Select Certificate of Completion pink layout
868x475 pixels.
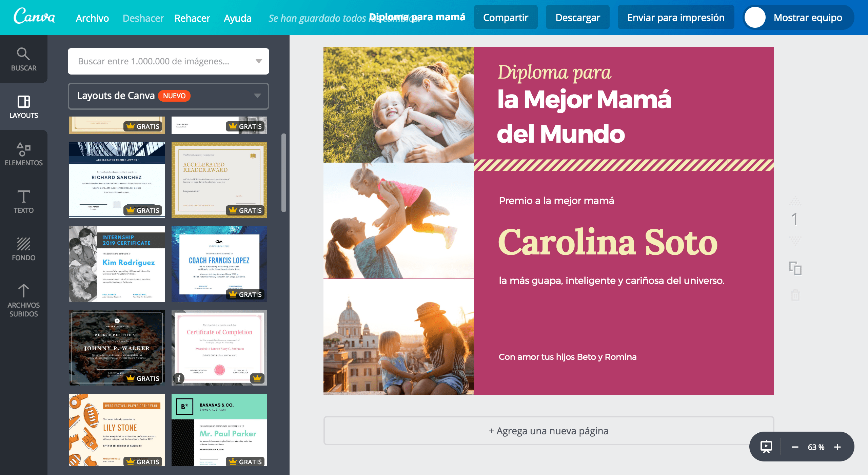click(x=219, y=348)
